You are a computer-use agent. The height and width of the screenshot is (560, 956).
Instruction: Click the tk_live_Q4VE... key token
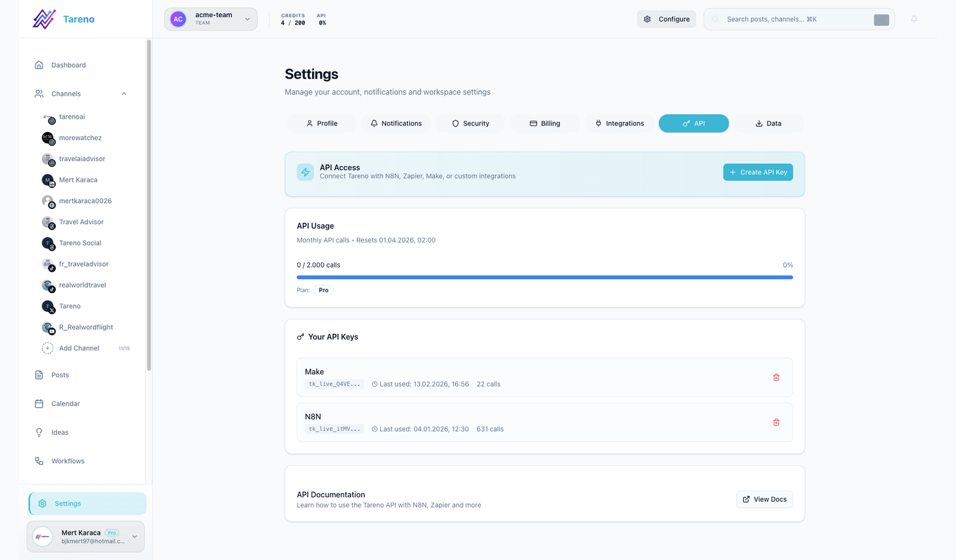click(335, 384)
